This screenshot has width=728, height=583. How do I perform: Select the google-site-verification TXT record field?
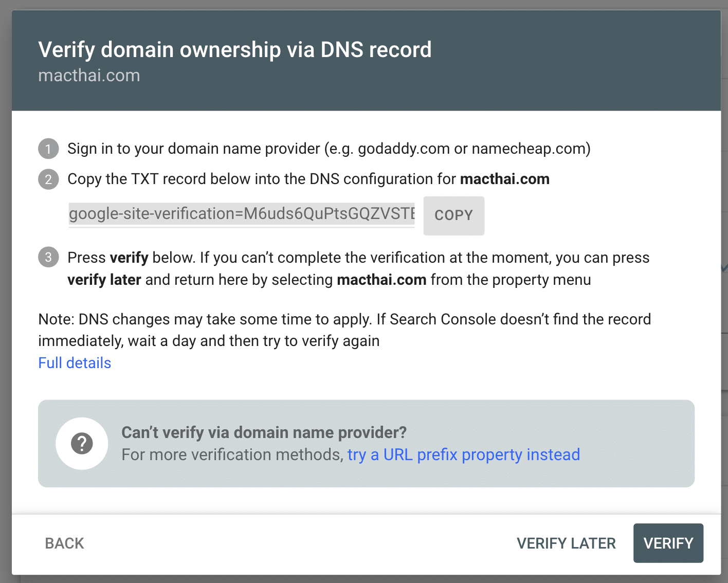pos(242,214)
